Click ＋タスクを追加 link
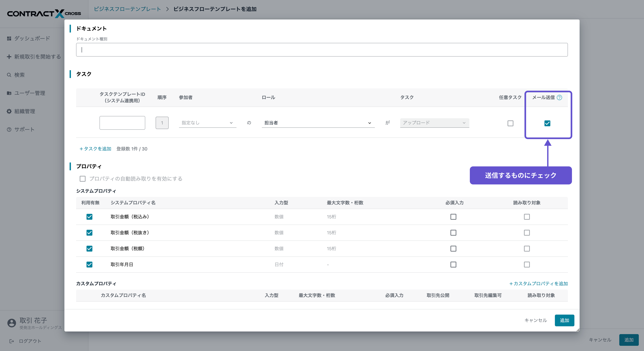 pyautogui.click(x=95, y=149)
